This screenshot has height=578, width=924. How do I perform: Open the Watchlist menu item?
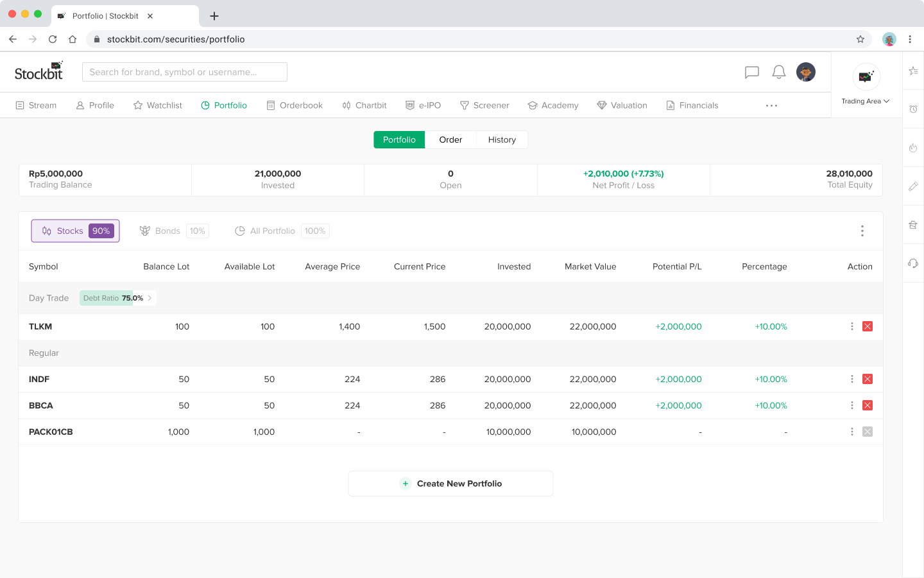[158, 105]
